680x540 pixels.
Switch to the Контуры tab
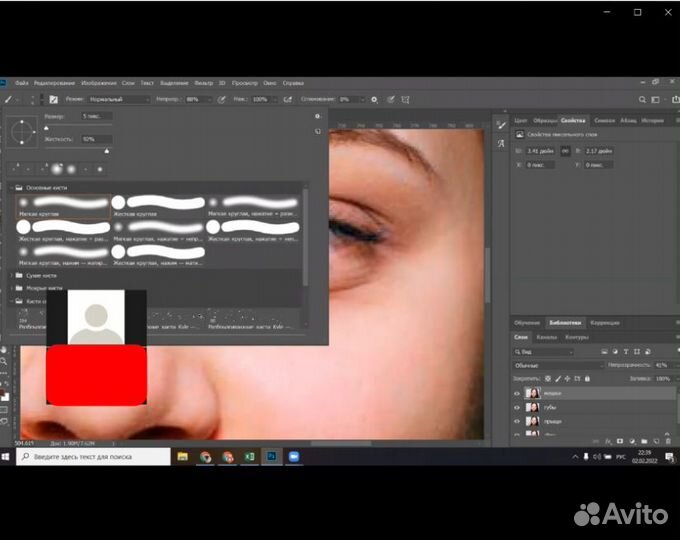point(577,337)
